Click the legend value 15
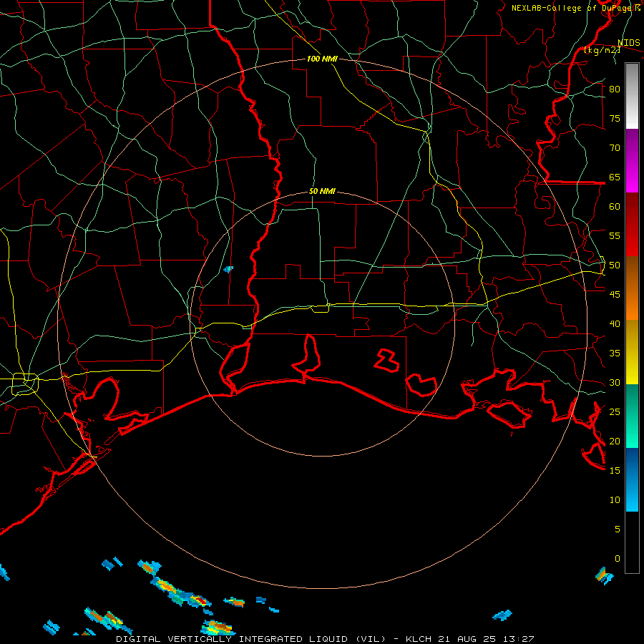 click(x=615, y=471)
